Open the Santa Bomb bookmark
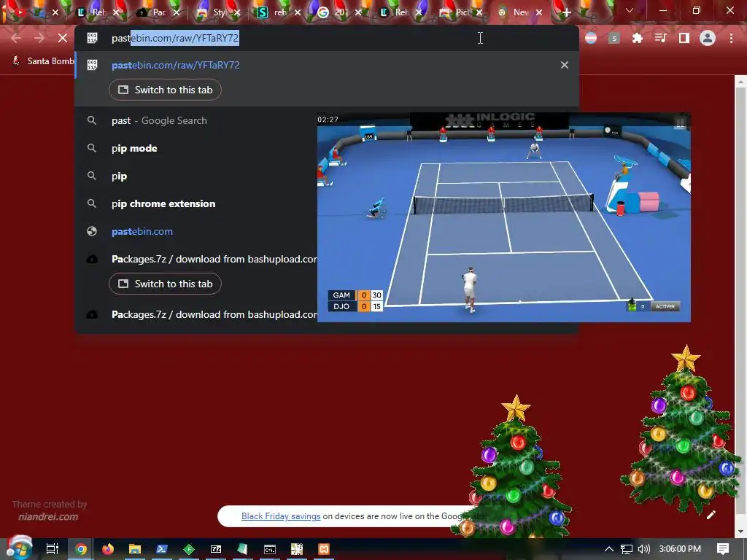The width and height of the screenshot is (747, 560). [43, 61]
